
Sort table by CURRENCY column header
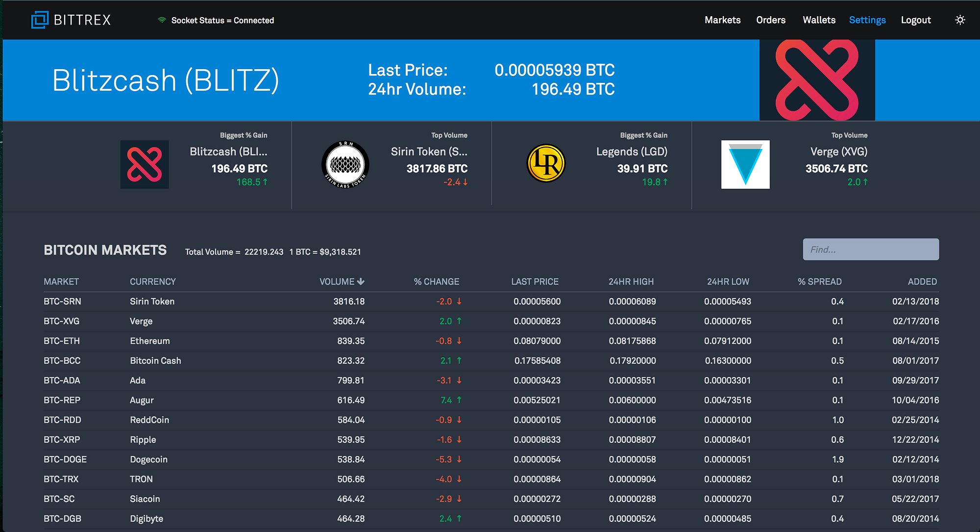point(153,281)
